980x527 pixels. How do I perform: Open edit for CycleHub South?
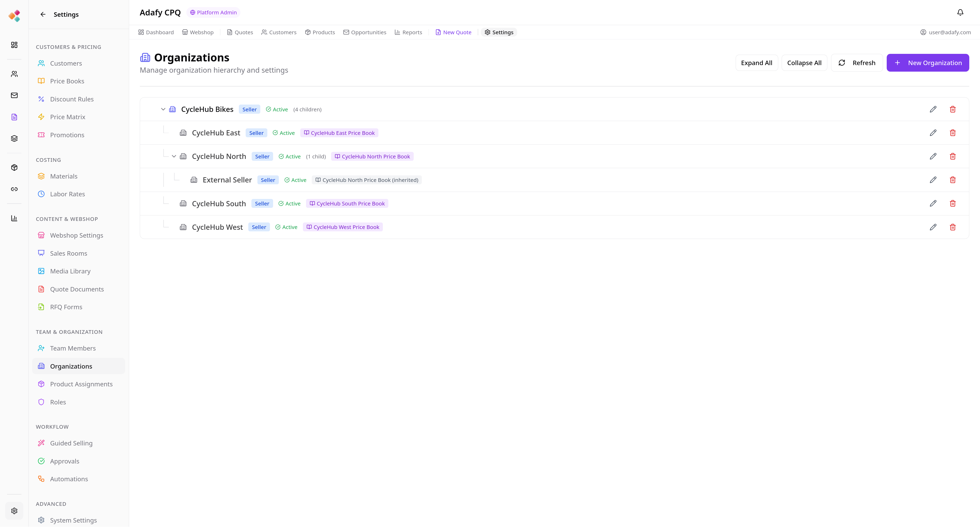pos(933,204)
